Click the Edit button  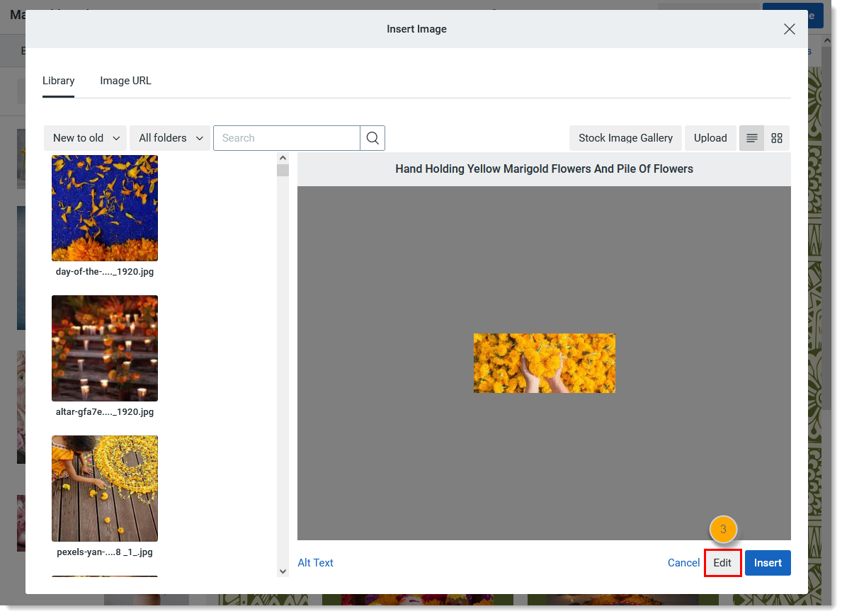point(722,563)
